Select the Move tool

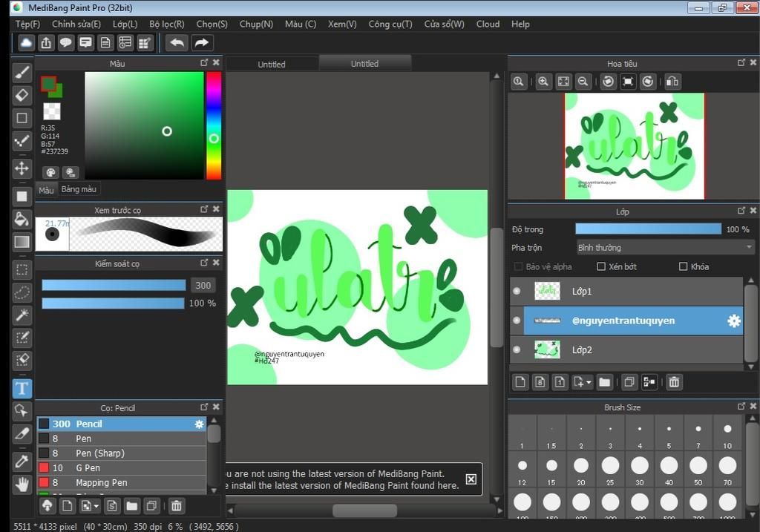[22, 168]
